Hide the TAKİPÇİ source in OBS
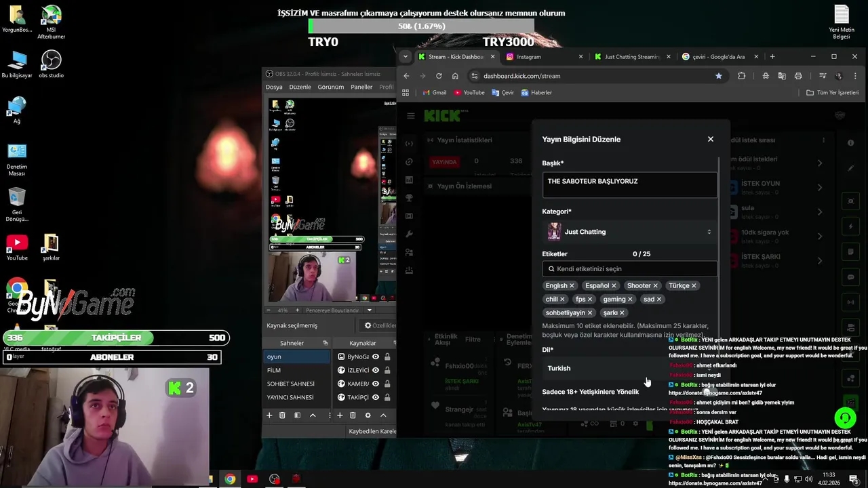 point(376,397)
